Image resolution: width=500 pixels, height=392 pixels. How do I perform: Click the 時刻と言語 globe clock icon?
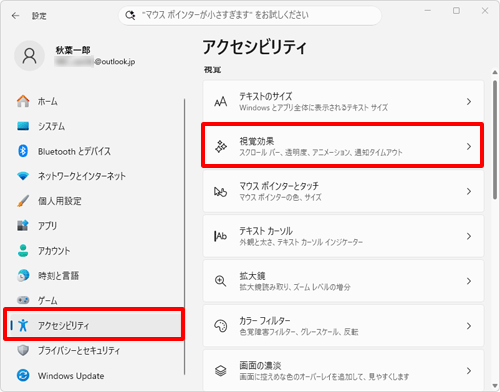click(x=23, y=276)
